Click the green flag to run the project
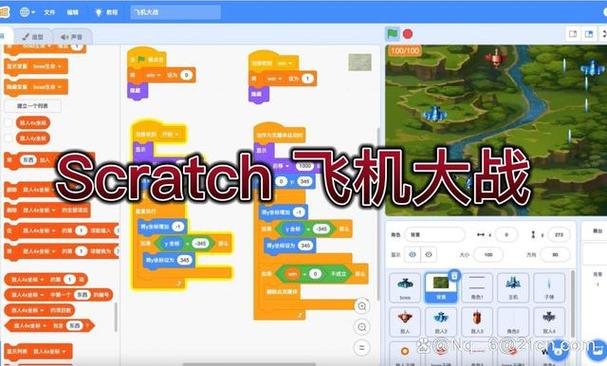The height and width of the screenshot is (366, 607). tap(393, 34)
